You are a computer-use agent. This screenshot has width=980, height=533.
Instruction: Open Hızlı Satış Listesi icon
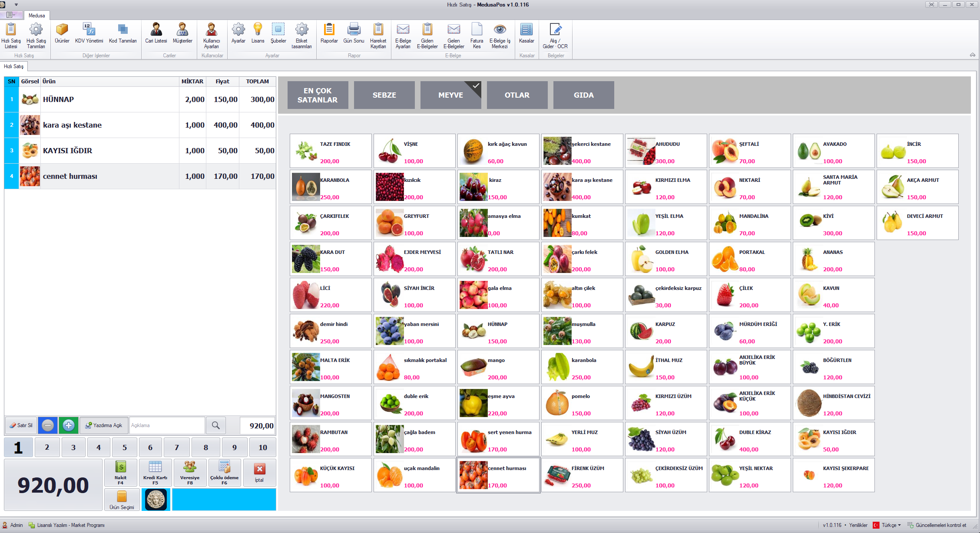[11, 36]
